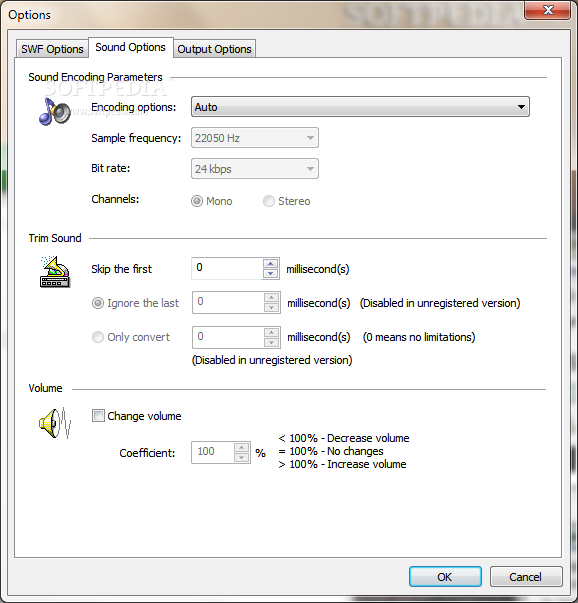Click the '(0 means no limitations)' text

point(419,337)
